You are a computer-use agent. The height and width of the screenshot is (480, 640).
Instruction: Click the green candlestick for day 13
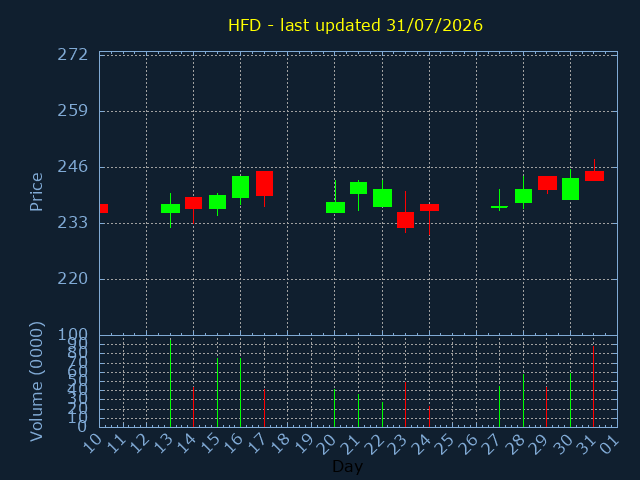(x=170, y=209)
